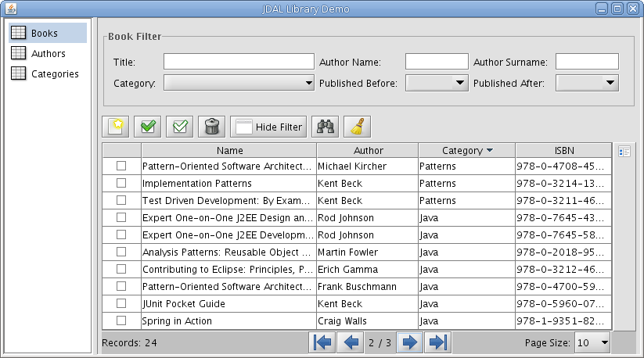
Task: Open Categories in the sidebar
Action: point(48,73)
